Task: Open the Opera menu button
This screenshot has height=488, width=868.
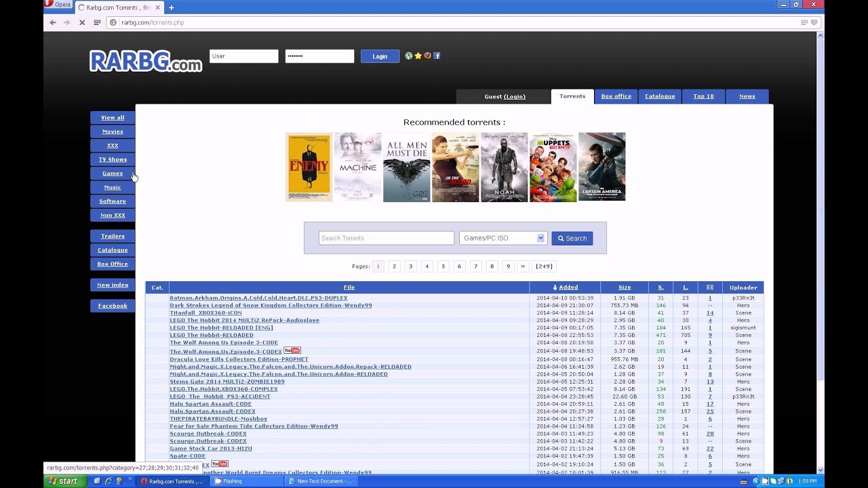Action: [x=58, y=4]
